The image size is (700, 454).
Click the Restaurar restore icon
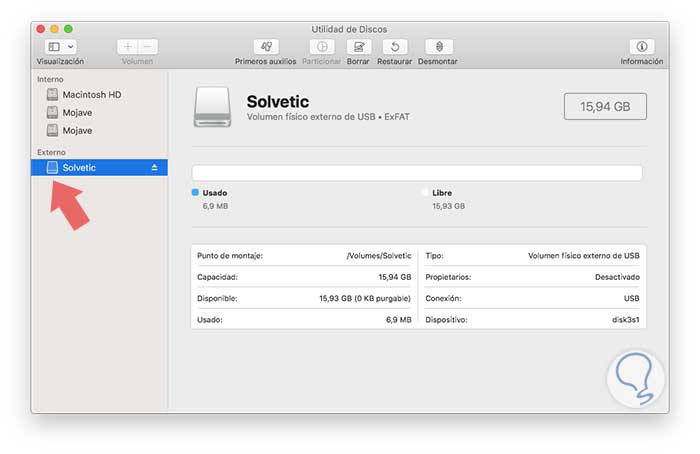pos(395,47)
